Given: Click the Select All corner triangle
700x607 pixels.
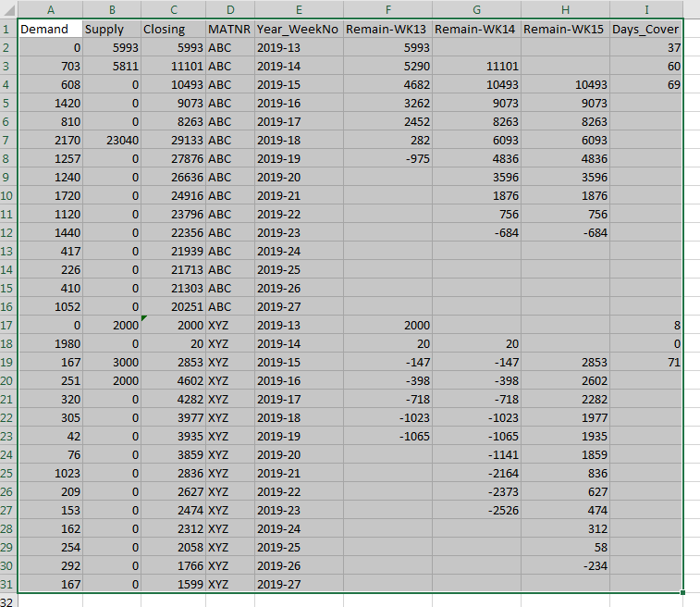Looking at the screenshot, I should 9,9.
